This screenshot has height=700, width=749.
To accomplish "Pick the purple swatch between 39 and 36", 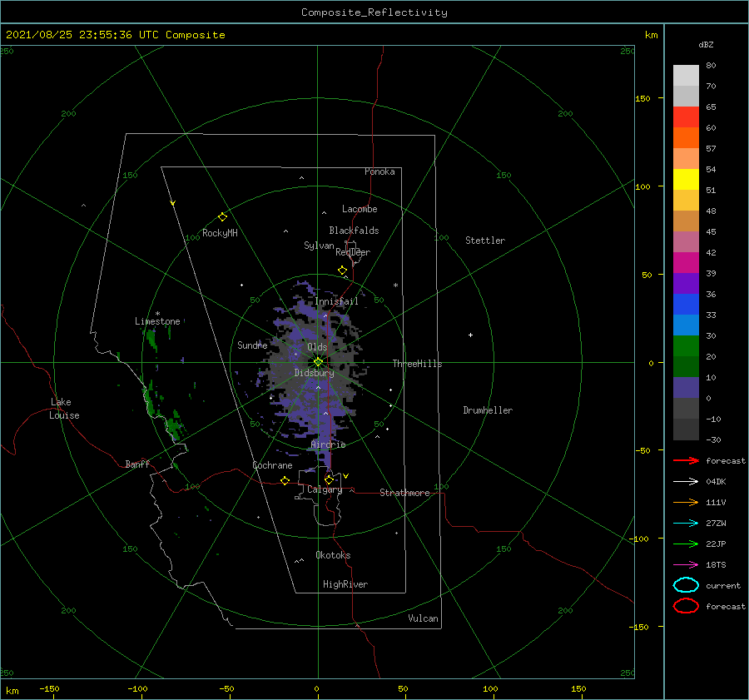I will pyautogui.click(x=686, y=284).
